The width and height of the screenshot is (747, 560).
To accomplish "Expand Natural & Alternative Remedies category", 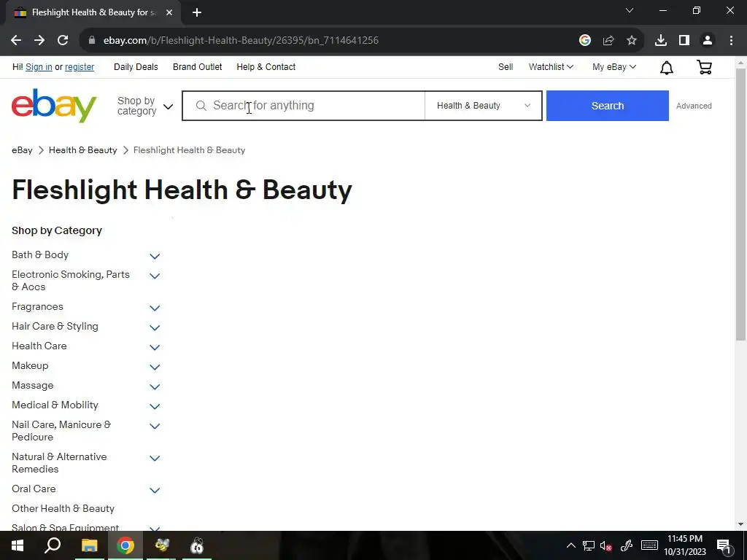I will pyautogui.click(x=155, y=458).
